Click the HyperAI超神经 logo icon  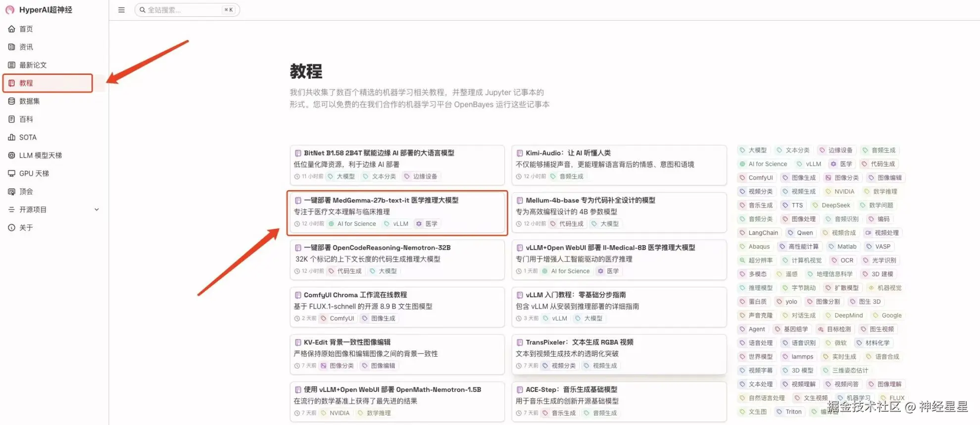pos(10,10)
